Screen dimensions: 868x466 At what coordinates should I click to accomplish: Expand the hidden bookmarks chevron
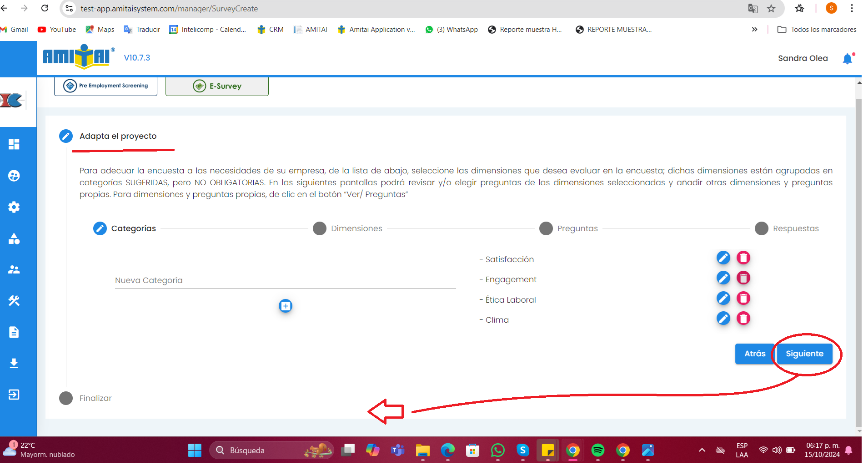tap(754, 30)
